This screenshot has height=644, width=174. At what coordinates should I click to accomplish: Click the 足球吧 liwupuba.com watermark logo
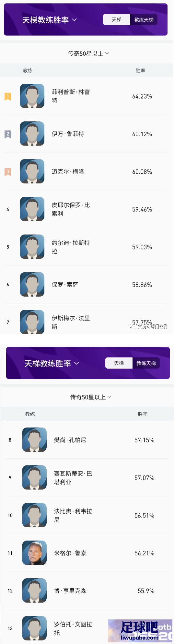coord(140,631)
